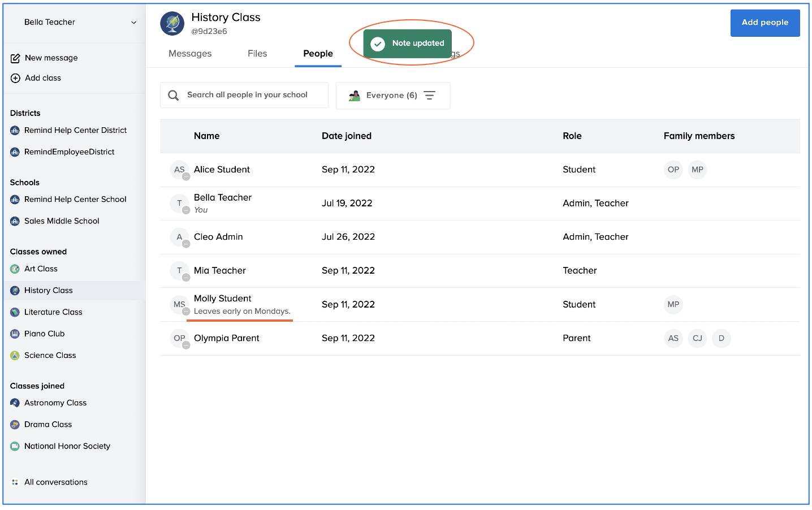Switch to the Messages tab
The image size is (812, 510).
click(x=190, y=54)
